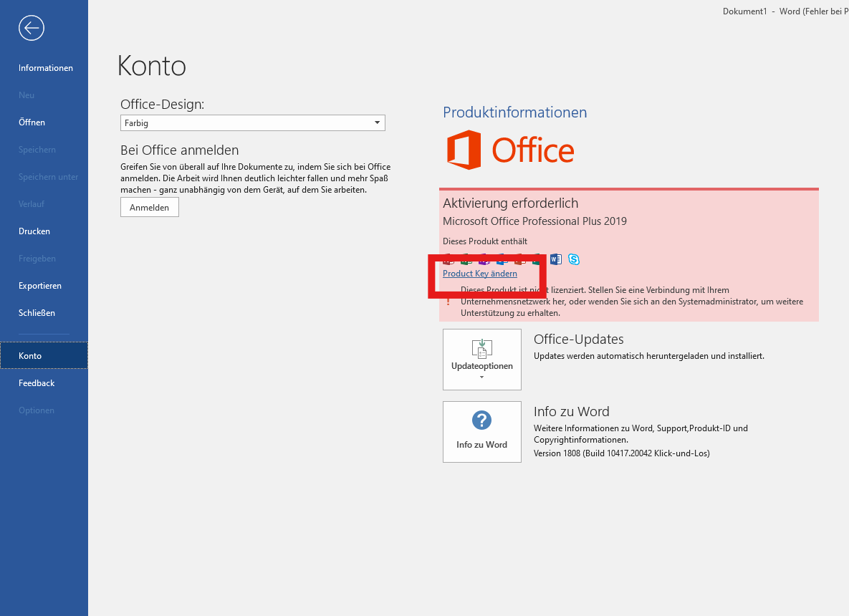849x616 pixels.
Task: Open the Office-Design dropdown showing Farbig
Action: click(x=252, y=123)
